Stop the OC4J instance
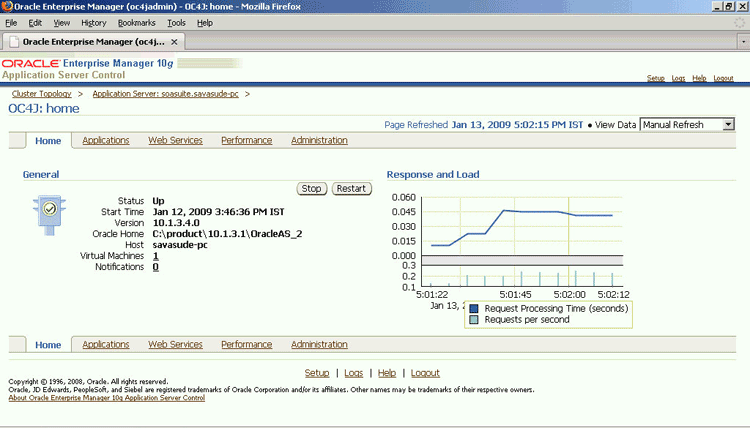Screen dimensions: 750x428 coord(311,188)
